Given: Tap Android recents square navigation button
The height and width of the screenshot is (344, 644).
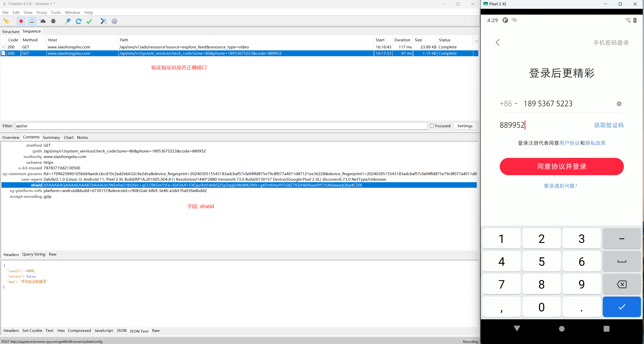Looking at the screenshot, I should (x=606, y=329).
